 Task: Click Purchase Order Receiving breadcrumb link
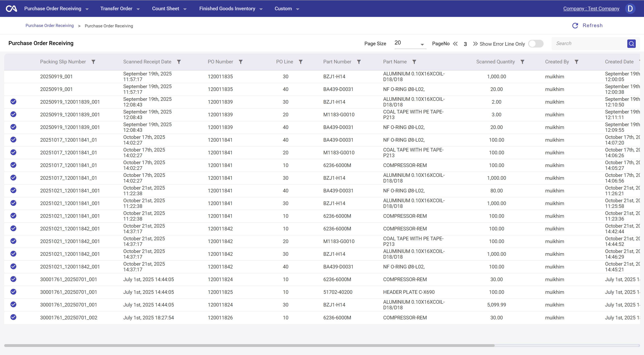(x=50, y=26)
